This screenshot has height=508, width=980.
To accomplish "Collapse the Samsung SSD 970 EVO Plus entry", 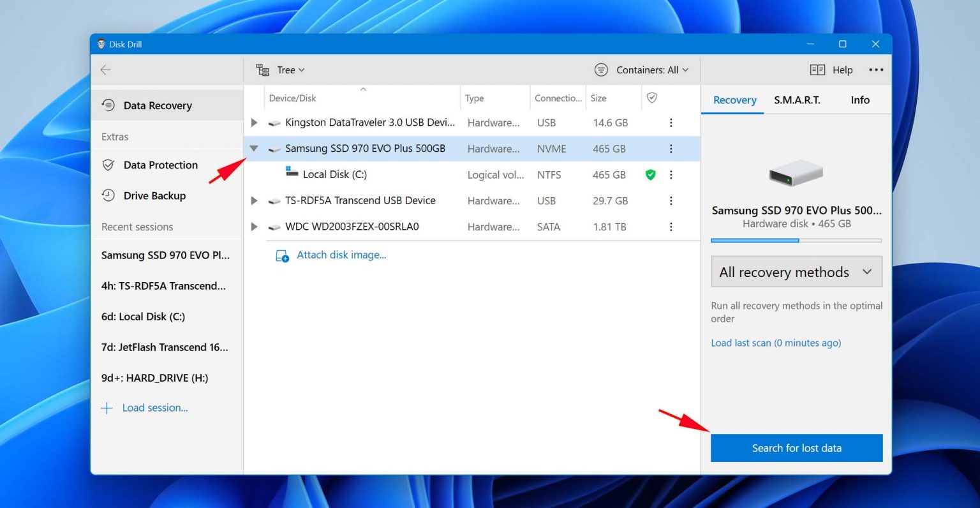I will 254,148.
